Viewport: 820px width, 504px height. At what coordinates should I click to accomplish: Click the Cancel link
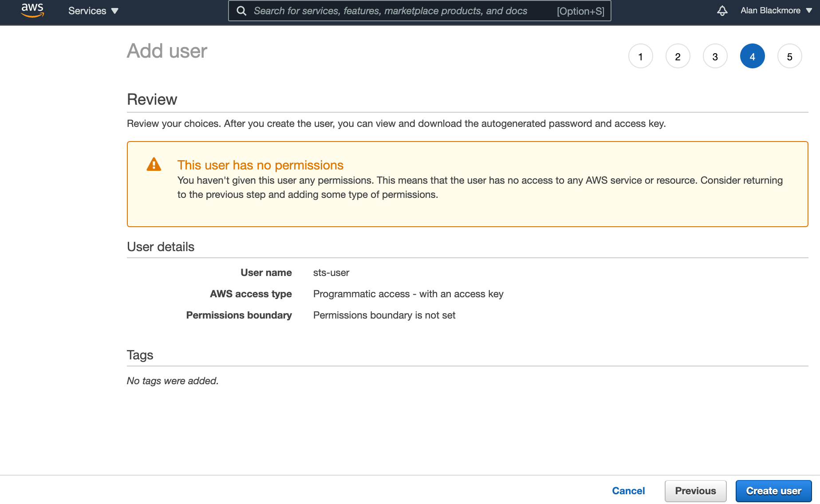pos(628,491)
